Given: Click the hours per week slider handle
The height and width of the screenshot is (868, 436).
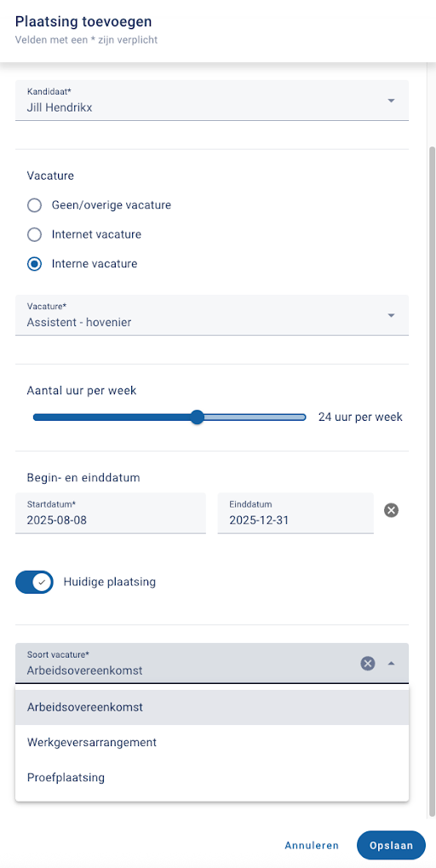Looking at the screenshot, I should [197, 417].
